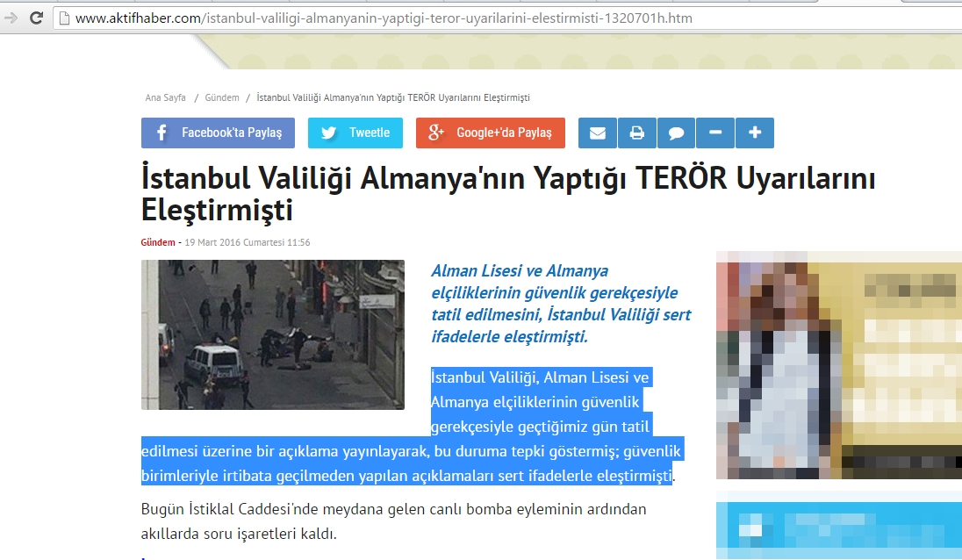Print the article using the printer icon
Viewport: 962px width, 560px height.
point(636,133)
